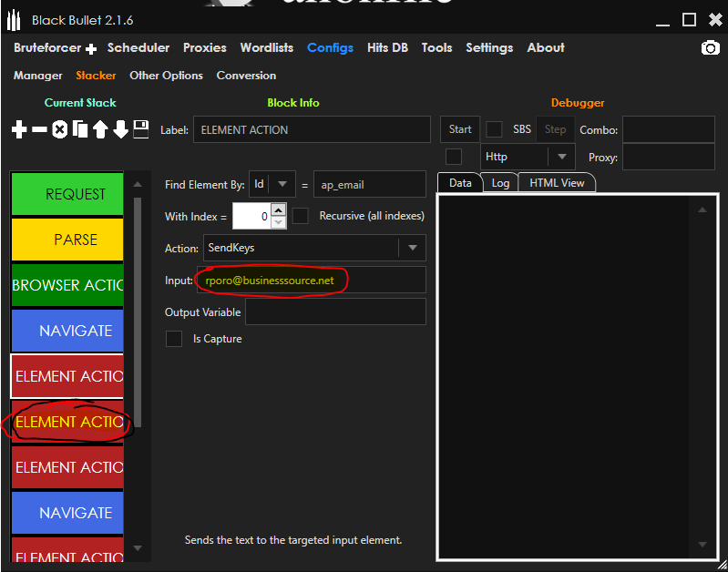Enable Recursive (all indexes) checkbox
The width and height of the screenshot is (728, 572).
(301, 216)
